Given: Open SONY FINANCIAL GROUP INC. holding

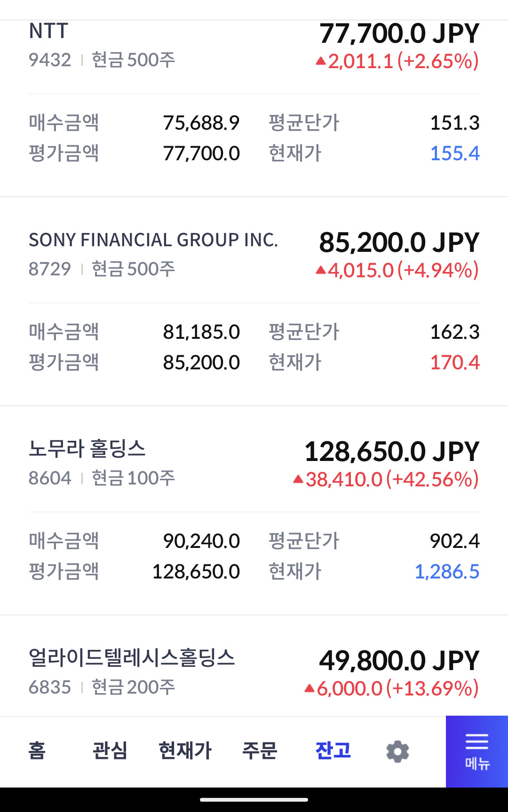Looking at the screenshot, I should click(153, 240).
